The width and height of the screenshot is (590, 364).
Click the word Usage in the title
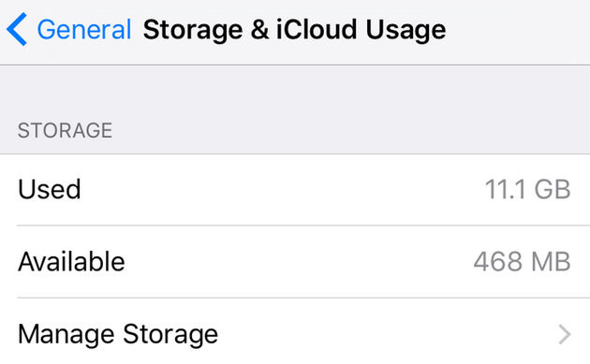click(x=406, y=31)
